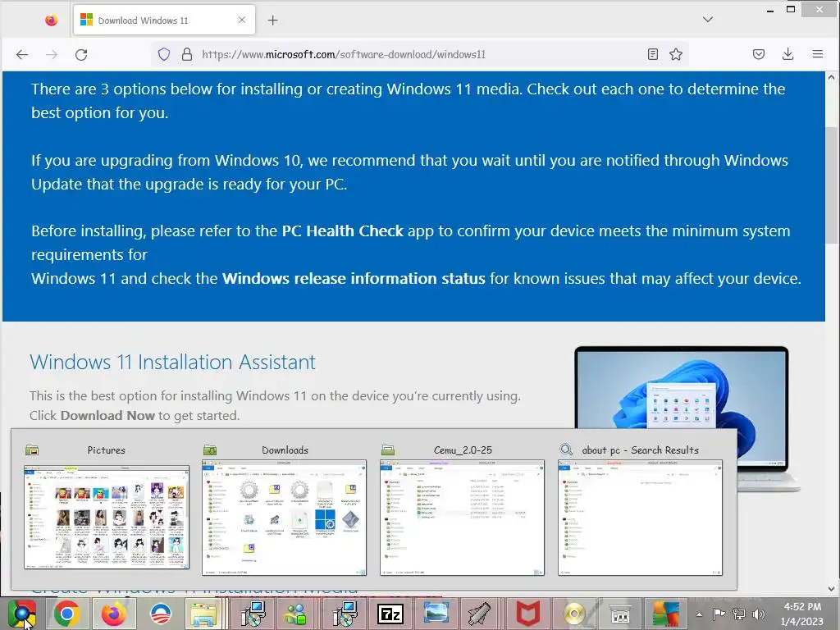Viewport: 840px width, 630px height.
Task: Open the colorful AVG taskbar icon
Action: [666, 614]
